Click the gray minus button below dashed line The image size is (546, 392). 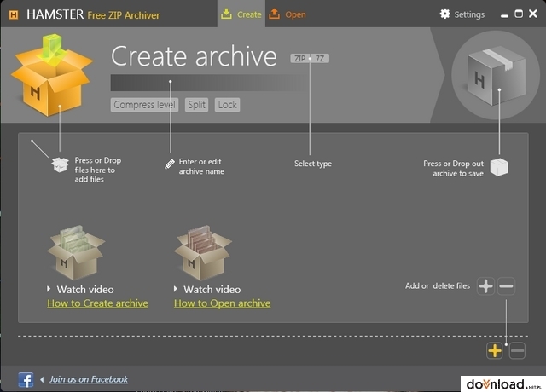517,350
